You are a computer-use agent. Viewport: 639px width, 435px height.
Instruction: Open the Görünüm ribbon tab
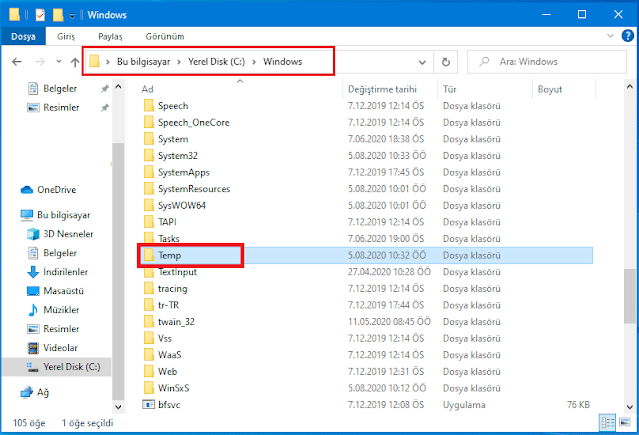click(x=165, y=37)
